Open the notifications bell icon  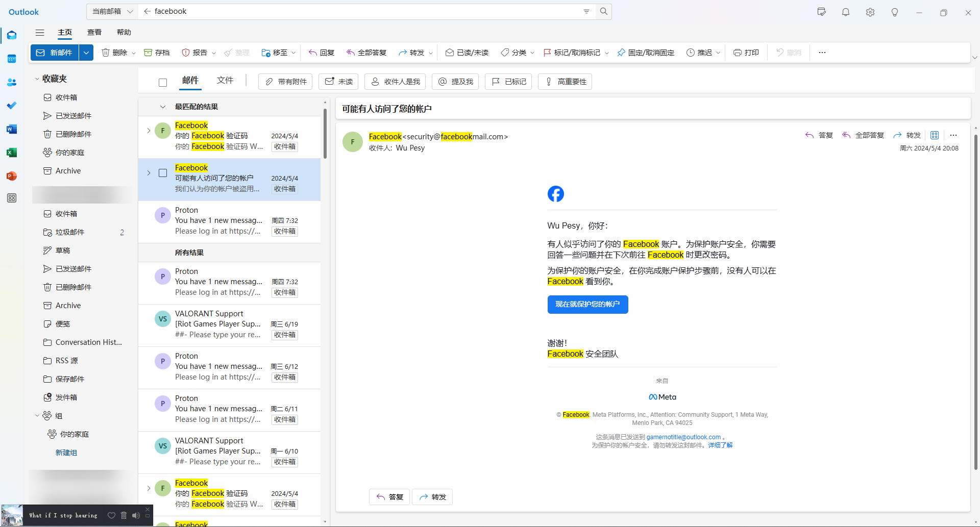(x=846, y=12)
